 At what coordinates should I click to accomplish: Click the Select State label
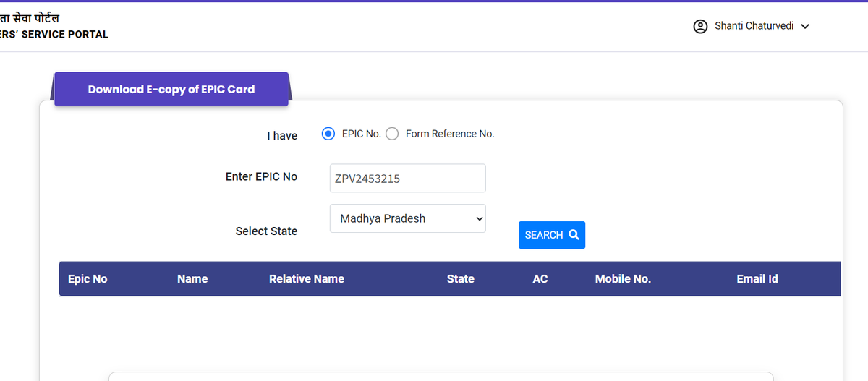tap(266, 231)
